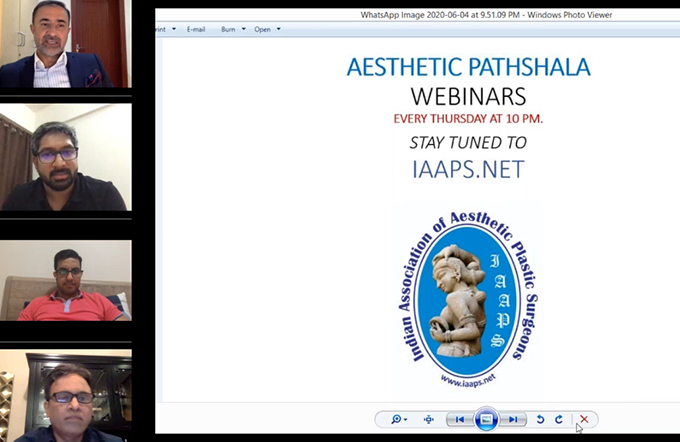The height and width of the screenshot is (442, 680).
Task: Click the WEBINARS heading text
Action: click(x=468, y=96)
